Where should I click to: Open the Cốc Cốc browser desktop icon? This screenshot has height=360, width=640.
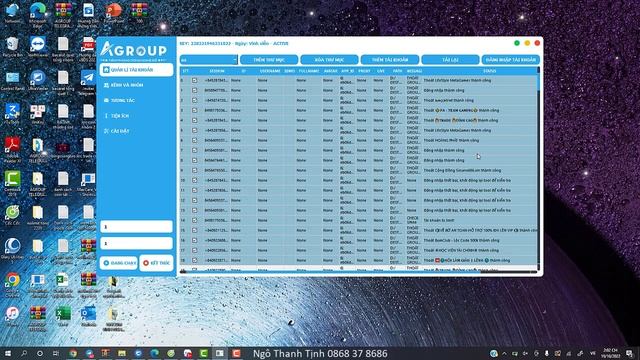pyautogui.click(x=12, y=215)
